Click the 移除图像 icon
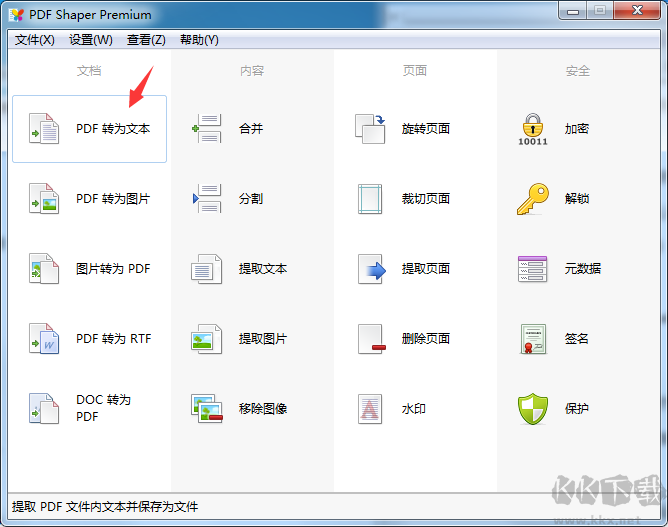This screenshot has height=527, width=668. click(x=207, y=409)
